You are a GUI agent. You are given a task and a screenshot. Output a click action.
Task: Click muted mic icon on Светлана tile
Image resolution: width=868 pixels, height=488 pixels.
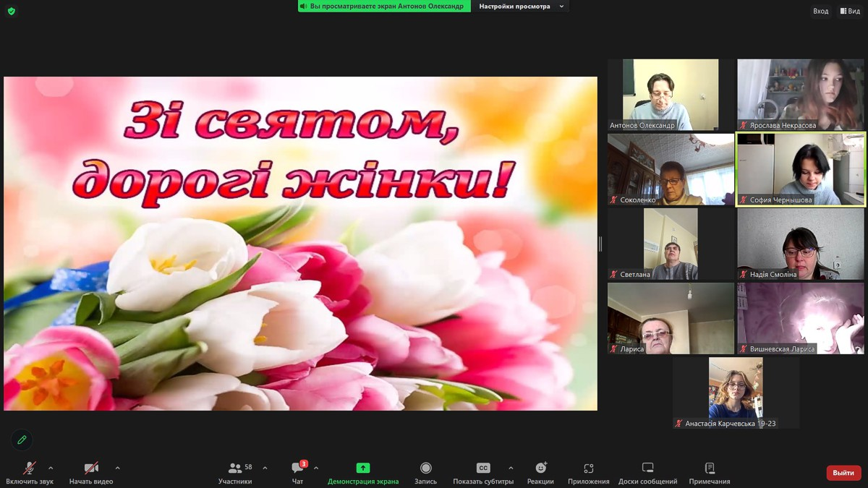(614, 274)
